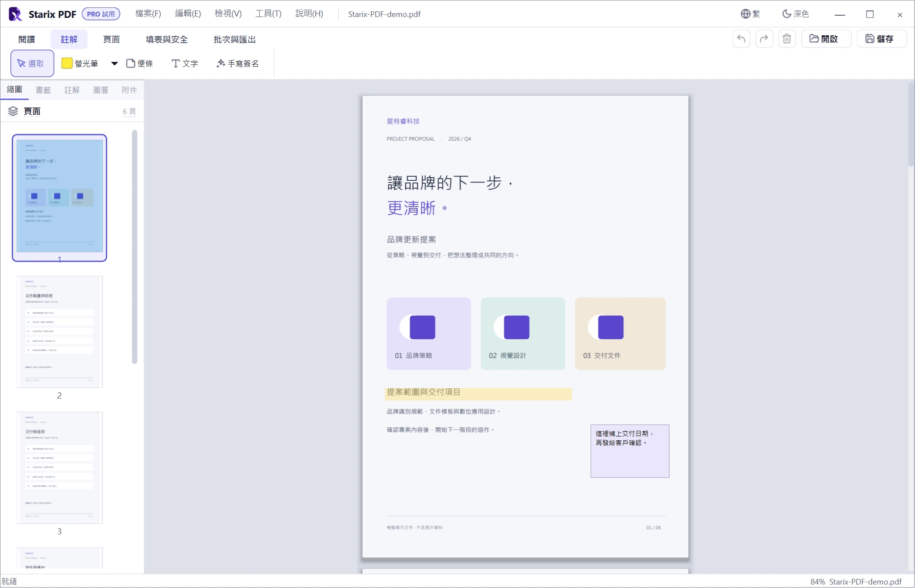Viewport: 915px width, 588px height.
Task: Click the 01 品牌策略 card
Action: [x=429, y=334]
